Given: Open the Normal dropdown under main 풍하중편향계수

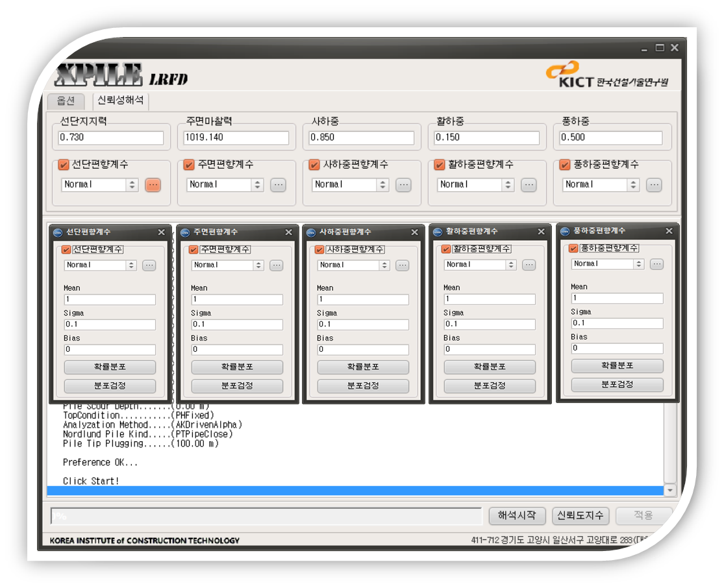Looking at the screenshot, I should tap(601, 184).
